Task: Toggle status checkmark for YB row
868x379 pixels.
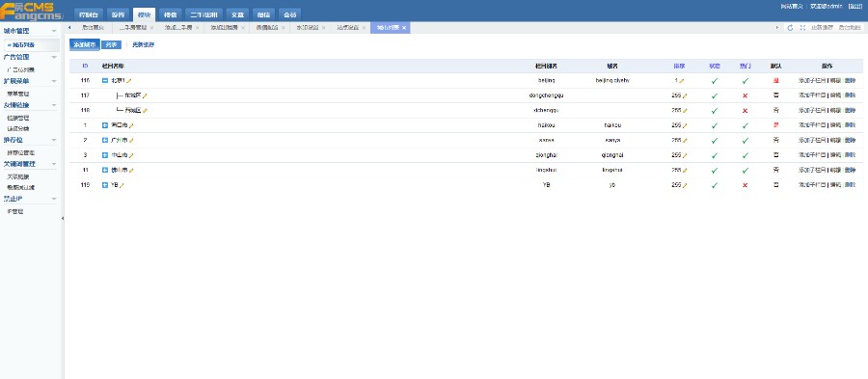Action: tap(714, 185)
